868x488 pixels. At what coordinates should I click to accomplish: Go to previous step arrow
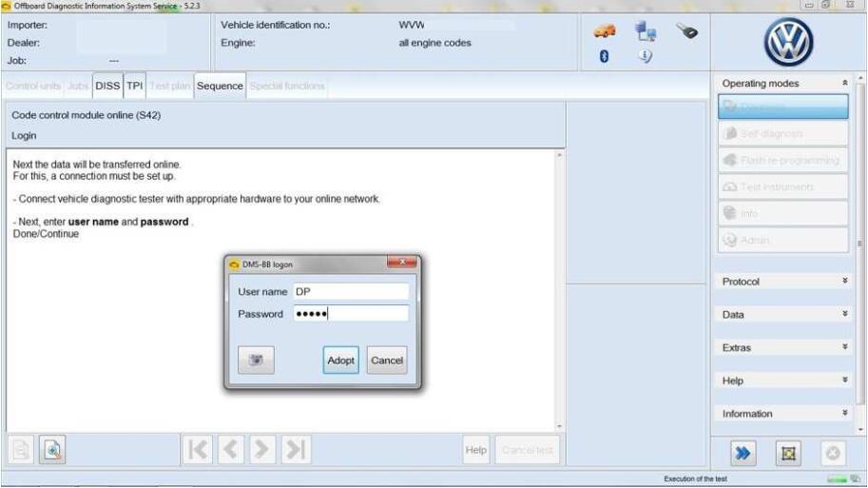tap(230, 450)
